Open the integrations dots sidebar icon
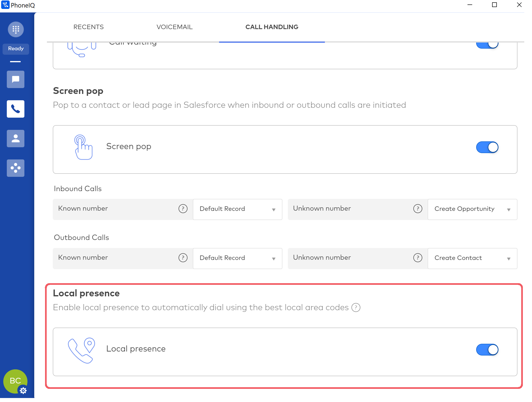Viewport: 532px width, 402px height. [x=16, y=168]
